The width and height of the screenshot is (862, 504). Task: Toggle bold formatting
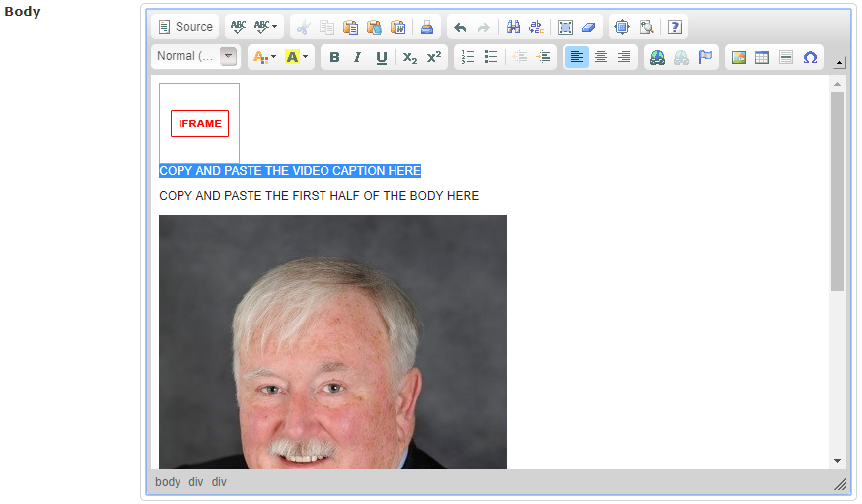coord(334,57)
